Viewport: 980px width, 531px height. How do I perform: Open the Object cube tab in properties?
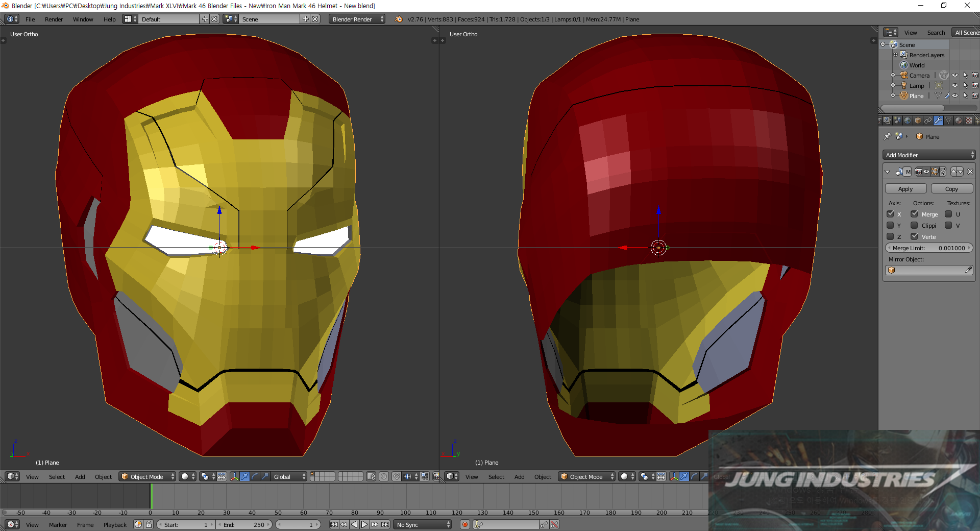pyautogui.click(x=918, y=120)
